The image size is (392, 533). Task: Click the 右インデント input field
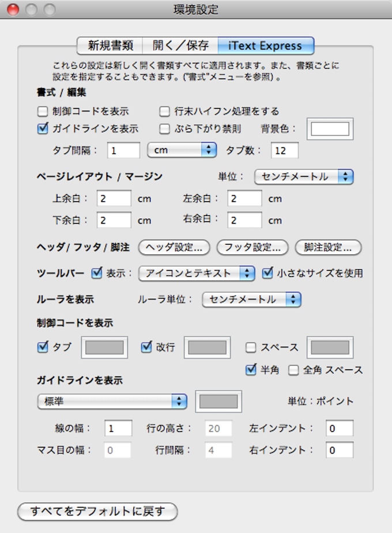coord(340,450)
